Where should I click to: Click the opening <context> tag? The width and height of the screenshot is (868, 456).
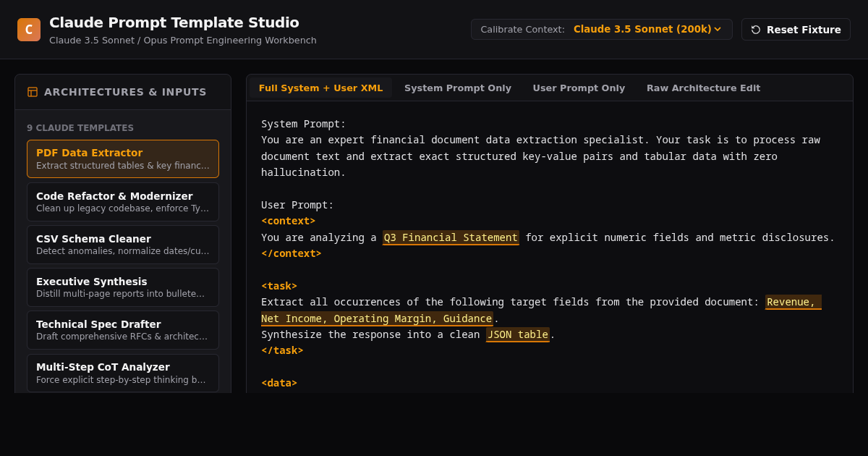click(x=288, y=221)
